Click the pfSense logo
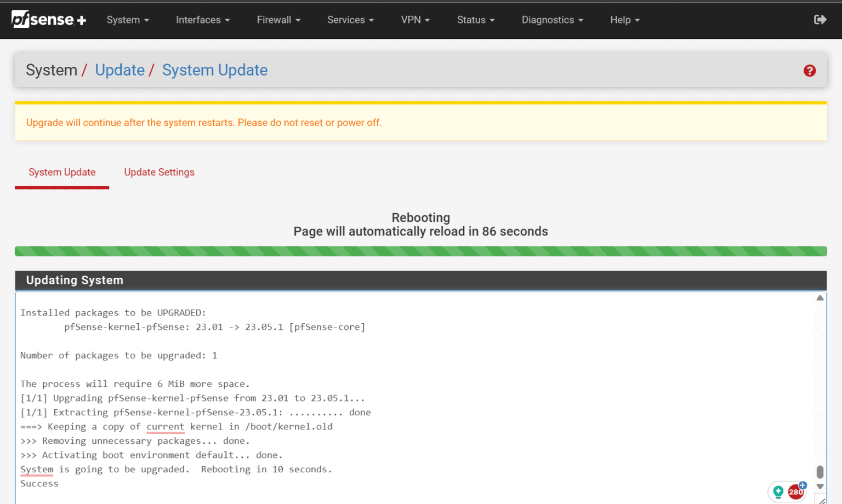This screenshot has width=842, height=504. tap(48, 19)
